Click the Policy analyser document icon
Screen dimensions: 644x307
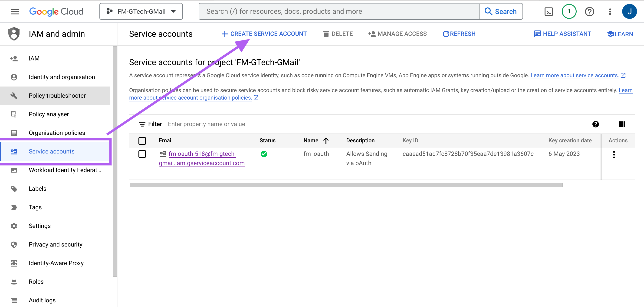tap(14, 114)
